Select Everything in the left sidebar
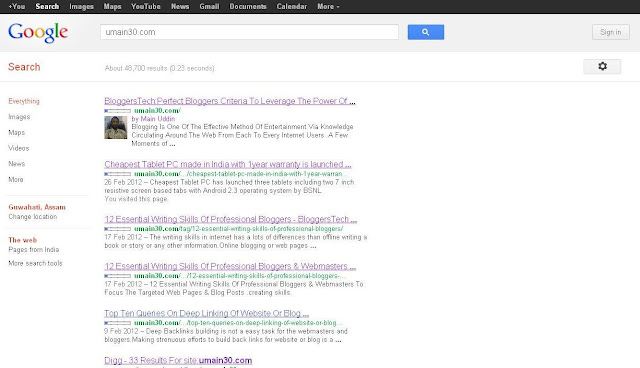Image resolution: width=640 pixels, height=368 pixels. tap(24, 101)
